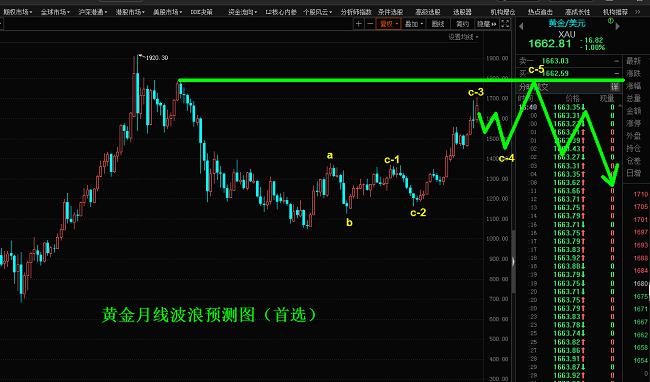Toggle 简约 simple view mode

[x=462, y=24]
